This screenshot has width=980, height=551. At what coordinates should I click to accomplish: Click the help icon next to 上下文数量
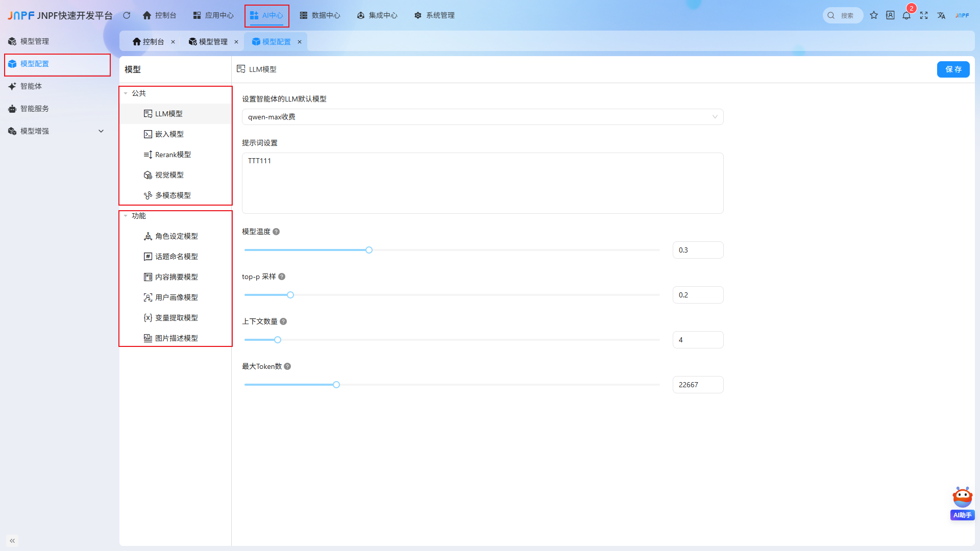click(x=283, y=321)
